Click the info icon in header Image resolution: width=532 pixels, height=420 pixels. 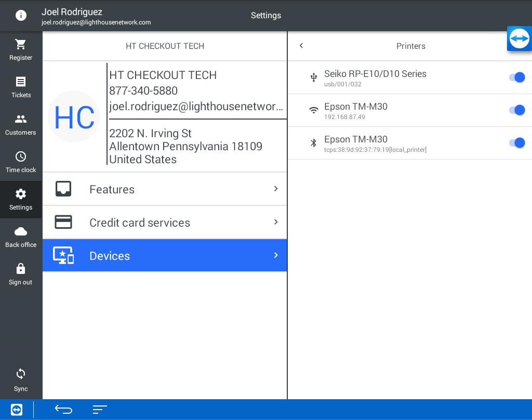21,16
